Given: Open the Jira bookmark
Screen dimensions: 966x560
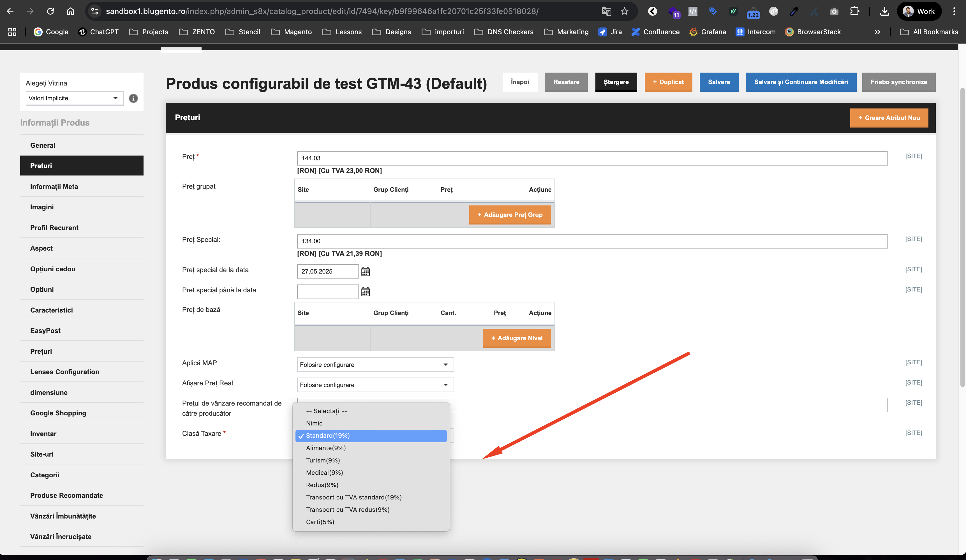Looking at the screenshot, I should [x=610, y=32].
